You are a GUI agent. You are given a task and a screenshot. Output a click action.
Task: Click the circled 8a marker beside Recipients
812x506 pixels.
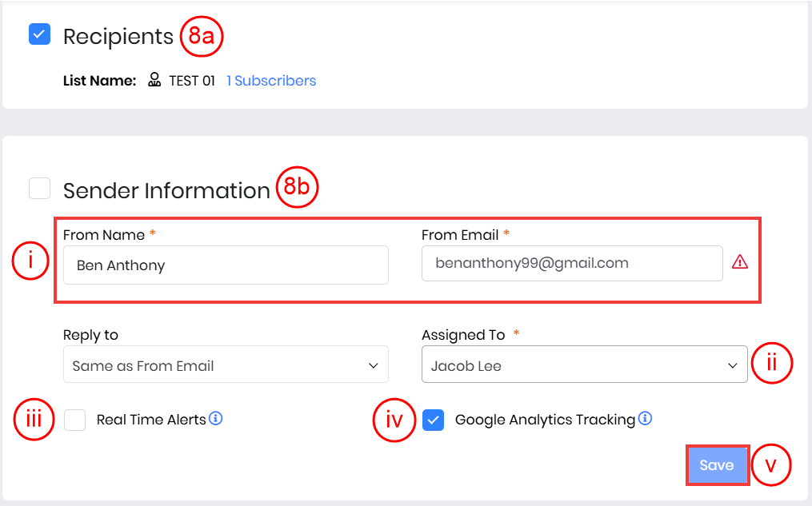201,36
